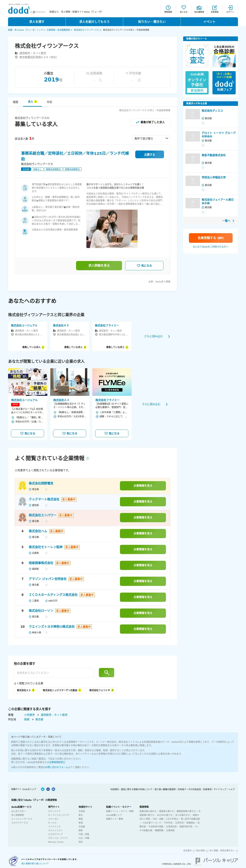Save 株式会社A3 job with 気になる
Screen dimensions: 246x868
[x=69, y=433]
